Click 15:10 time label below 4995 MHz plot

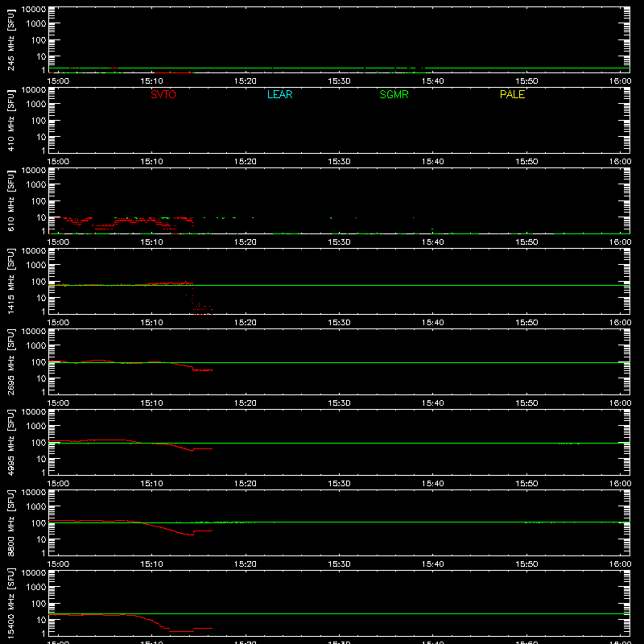pos(152,484)
